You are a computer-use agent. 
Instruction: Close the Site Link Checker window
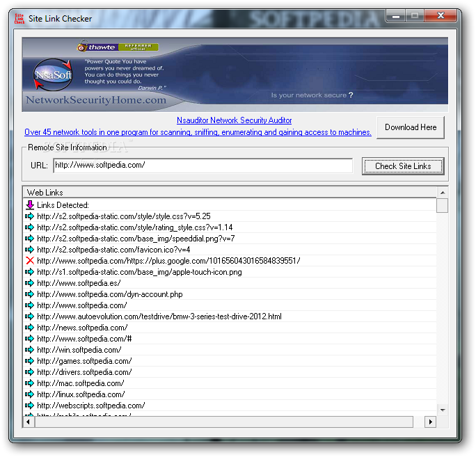point(441,15)
